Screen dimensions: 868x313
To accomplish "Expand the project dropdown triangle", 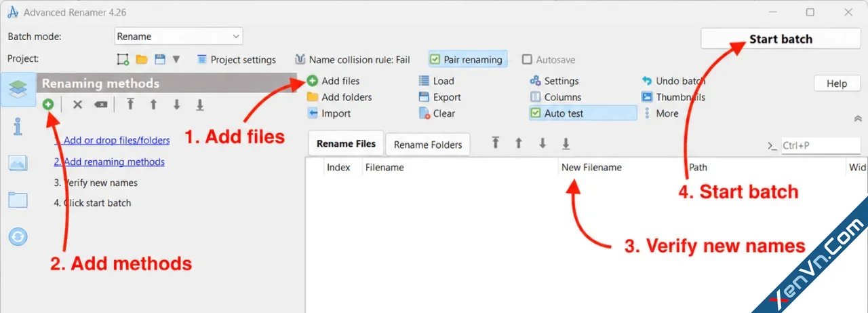I will [x=176, y=59].
